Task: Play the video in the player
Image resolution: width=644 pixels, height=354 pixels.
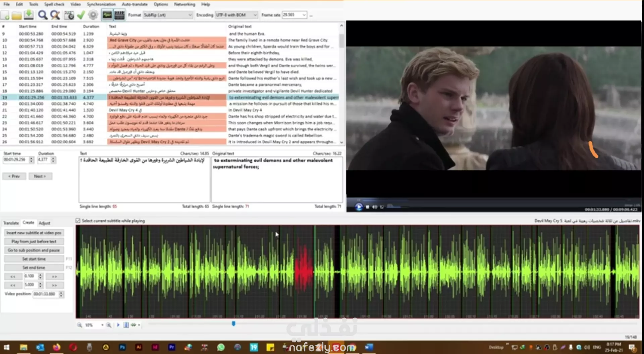Action: click(359, 207)
